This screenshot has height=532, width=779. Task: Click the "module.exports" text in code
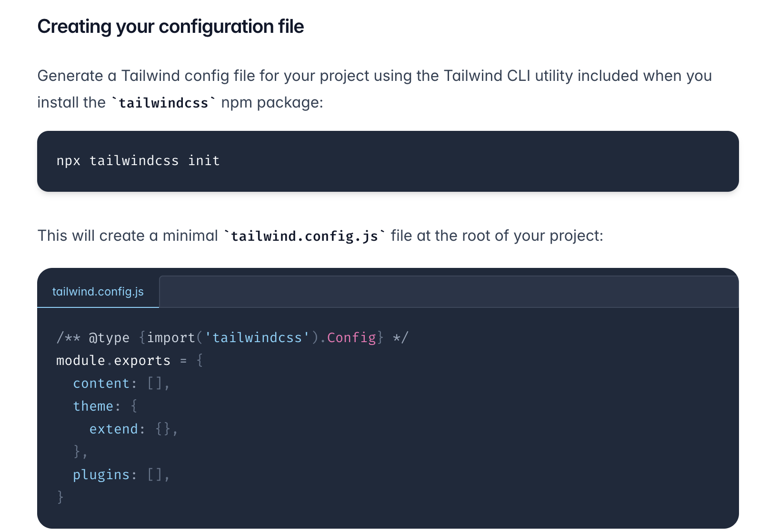pyautogui.click(x=113, y=361)
